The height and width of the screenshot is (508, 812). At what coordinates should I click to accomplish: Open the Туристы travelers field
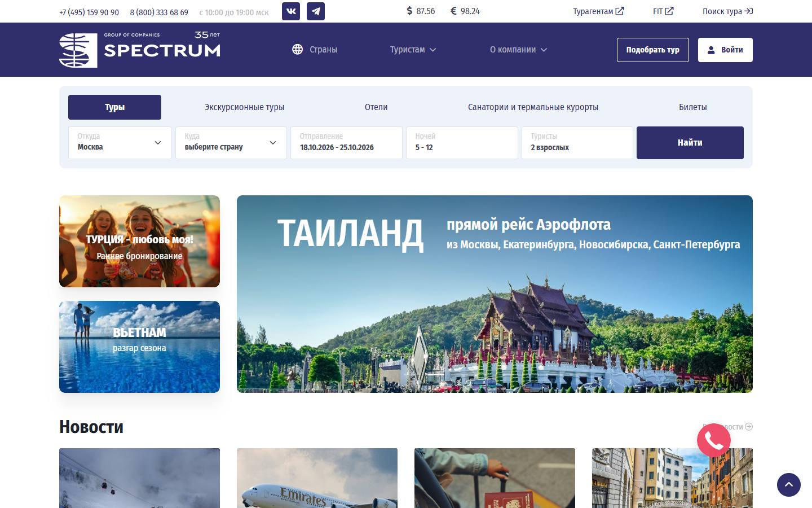(577, 143)
